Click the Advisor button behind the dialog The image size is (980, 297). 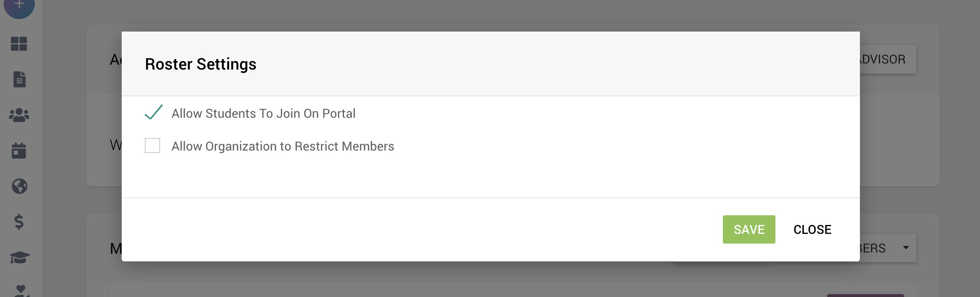coord(888,59)
